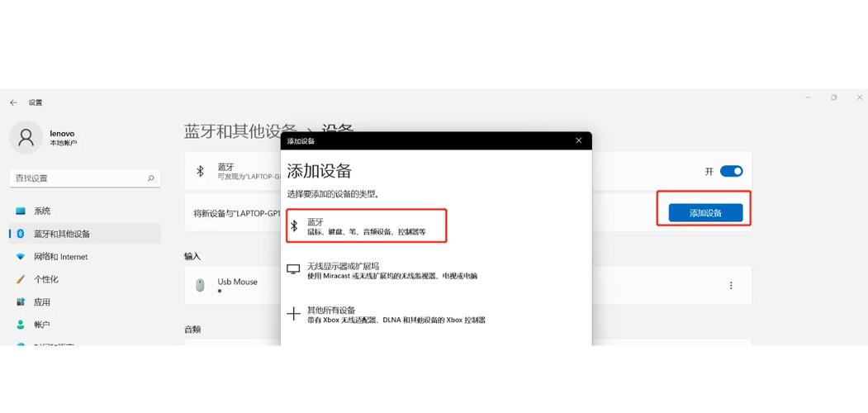Screen dimensions: 868x413
Task: Click the 蓝牙和其他设备 breadcrumb link
Action: 241,131
